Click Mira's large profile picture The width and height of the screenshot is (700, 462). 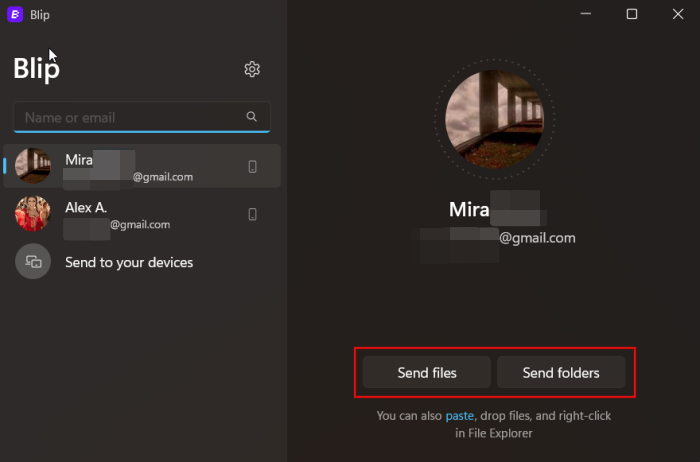494,119
